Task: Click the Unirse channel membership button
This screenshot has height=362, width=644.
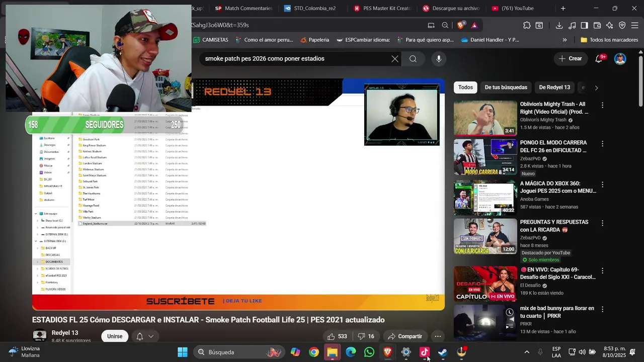Action: (x=115, y=336)
